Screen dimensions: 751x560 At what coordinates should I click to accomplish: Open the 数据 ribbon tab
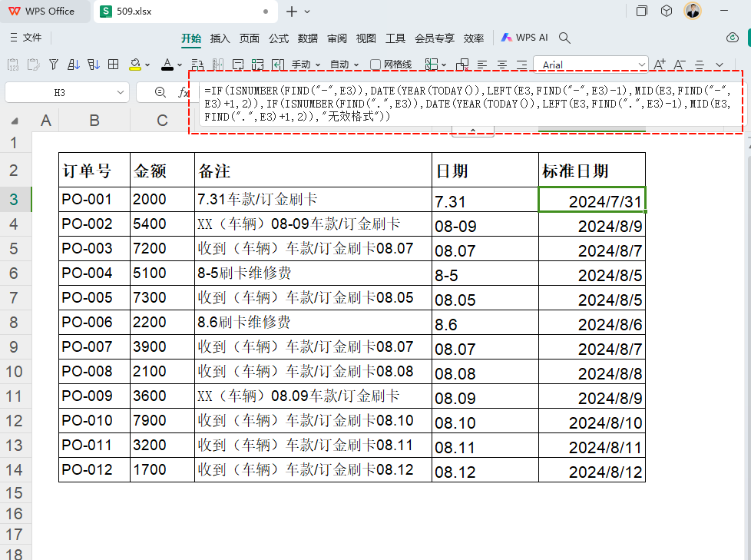click(307, 38)
